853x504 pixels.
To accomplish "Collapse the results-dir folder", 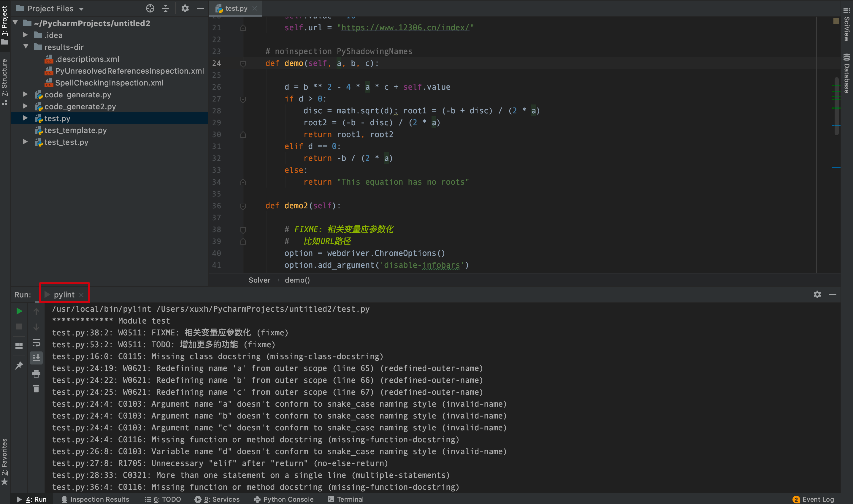I will [x=26, y=47].
